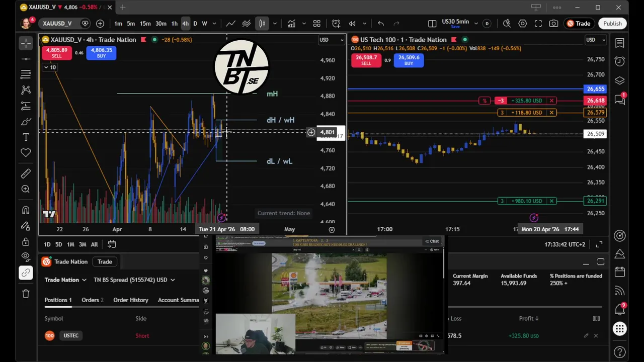
Task: Select the Text annotation tool
Action: point(26,137)
